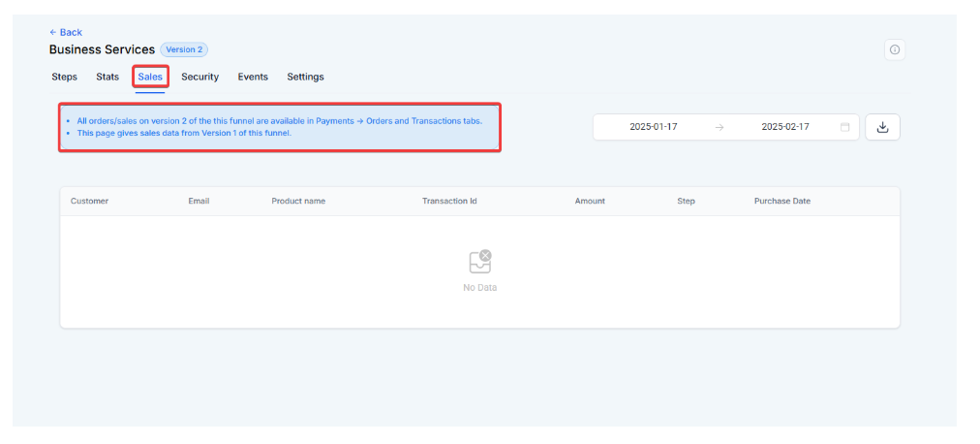
Task: Open the Events tab
Action: tap(253, 77)
